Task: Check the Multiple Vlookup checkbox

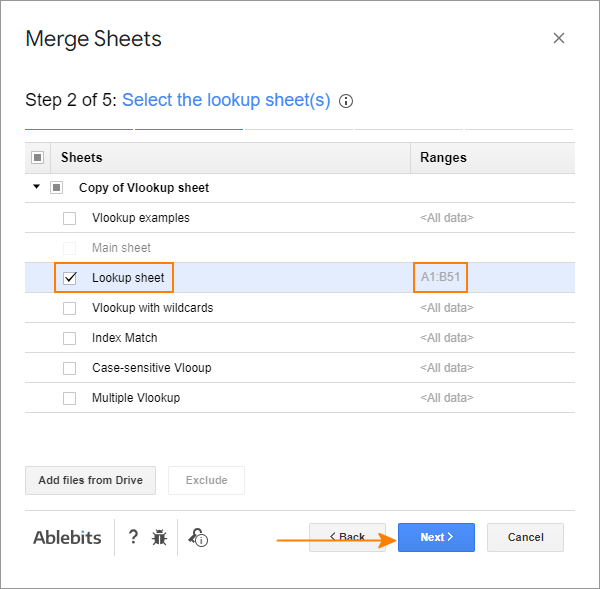Action: pos(69,398)
